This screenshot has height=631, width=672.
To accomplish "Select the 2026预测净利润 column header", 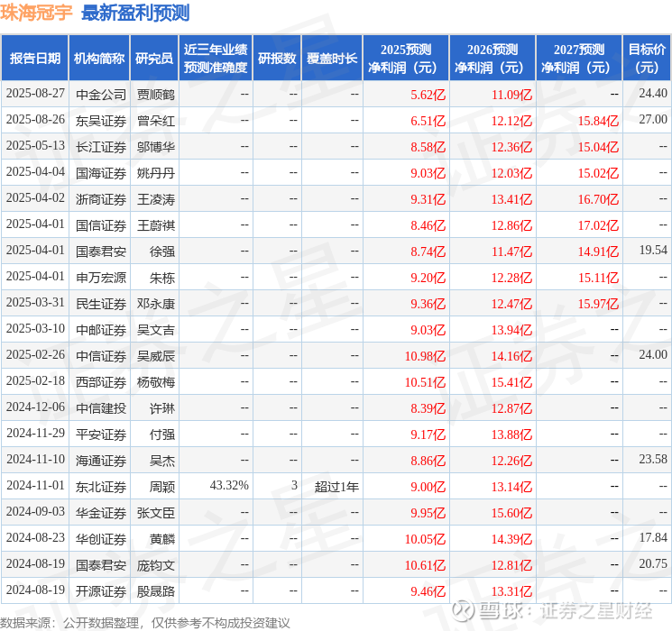I will (492, 59).
